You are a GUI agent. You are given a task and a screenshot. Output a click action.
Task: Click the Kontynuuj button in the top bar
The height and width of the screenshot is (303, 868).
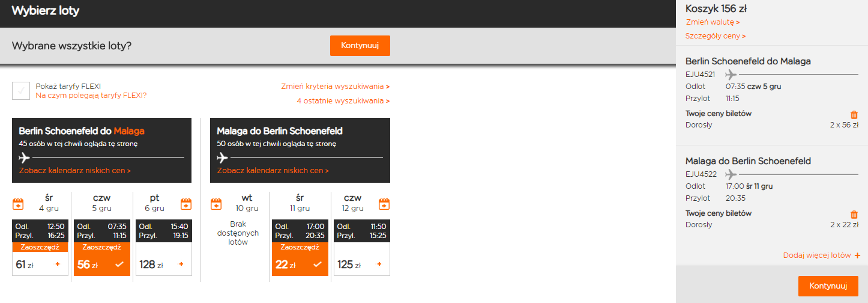(360, 46)
